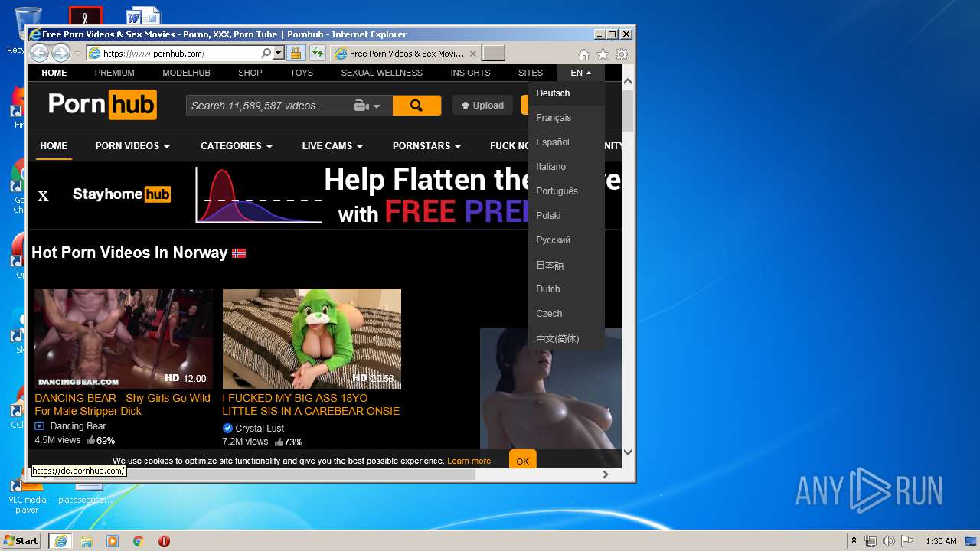This screenshot has height=551, width=980.
Task: Open the address bar autocomplete dropdown arrow
Action: point(279,54)
